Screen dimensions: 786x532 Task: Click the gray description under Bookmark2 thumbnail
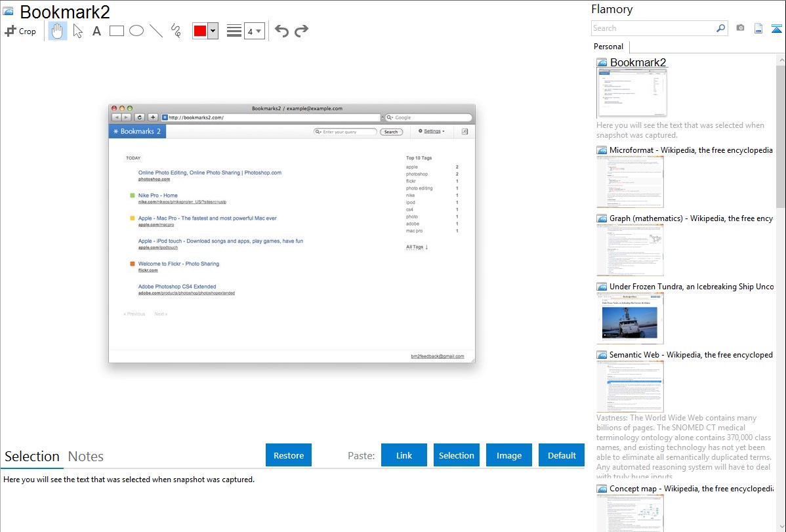(x=680, y=130)
